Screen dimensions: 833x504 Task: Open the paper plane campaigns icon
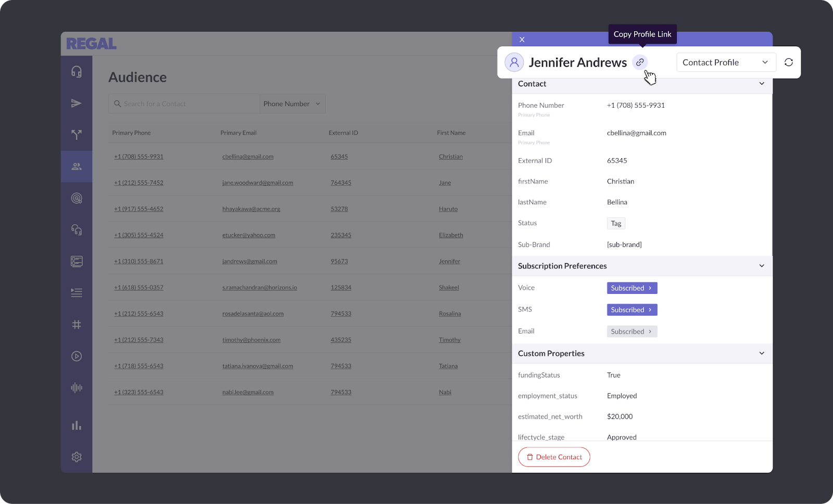click(77, 104)
